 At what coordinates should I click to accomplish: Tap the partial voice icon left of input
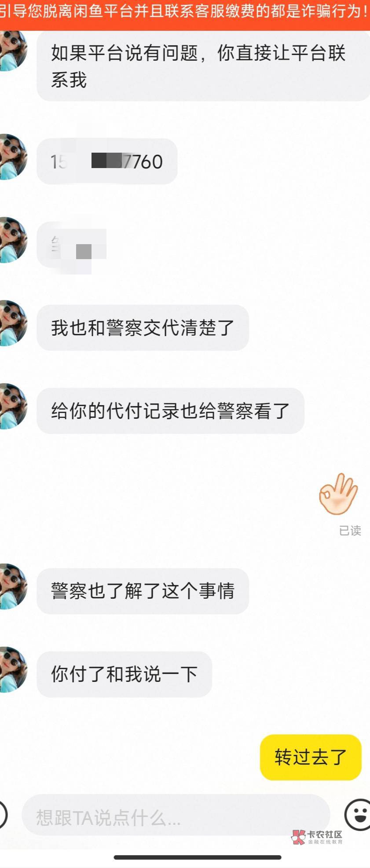(3, 814)
